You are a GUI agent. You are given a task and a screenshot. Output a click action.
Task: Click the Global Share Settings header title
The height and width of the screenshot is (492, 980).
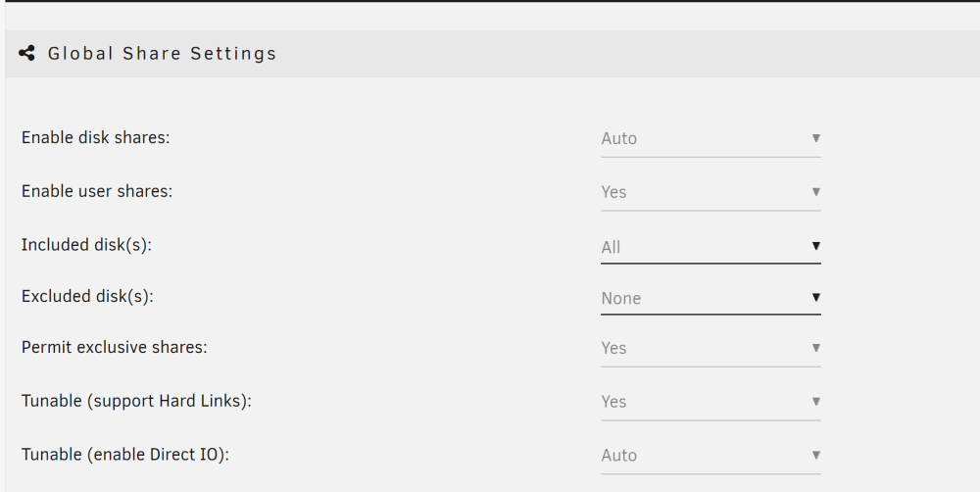pos(162,54)
